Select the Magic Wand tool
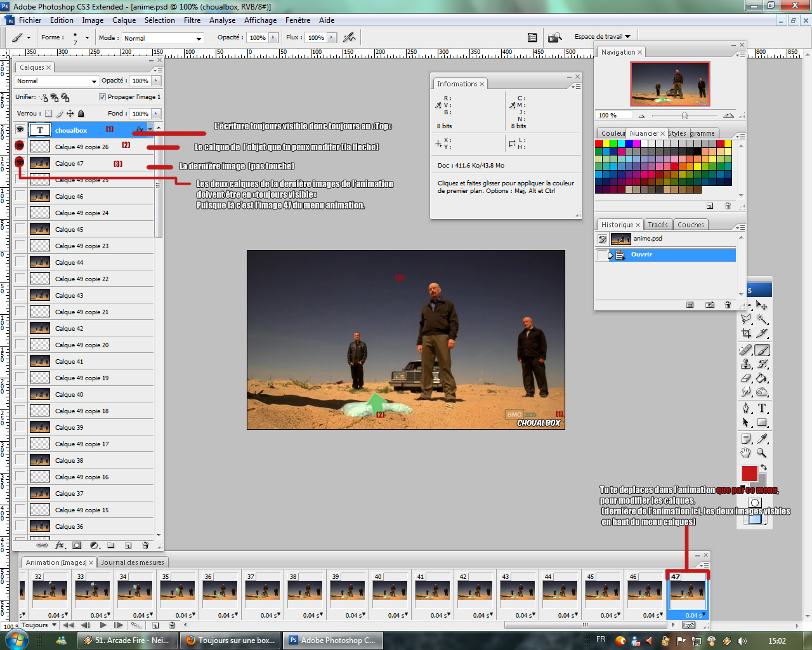 point(762,319)
